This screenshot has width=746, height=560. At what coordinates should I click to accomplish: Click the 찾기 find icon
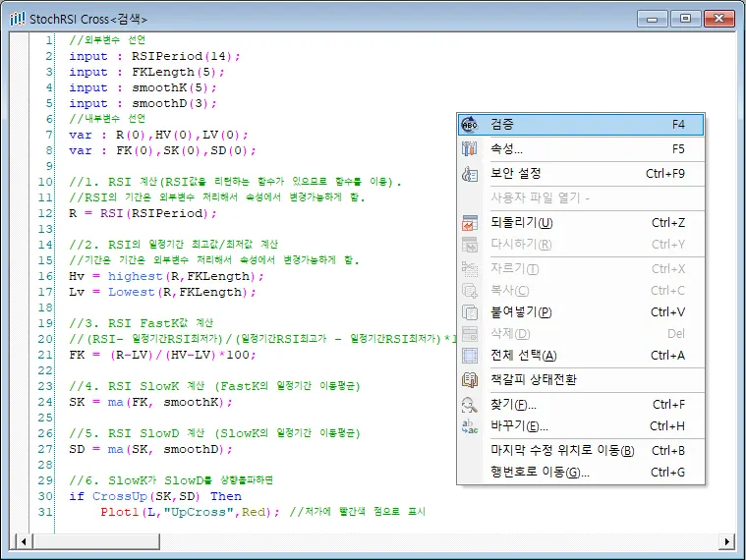(469, 405)
